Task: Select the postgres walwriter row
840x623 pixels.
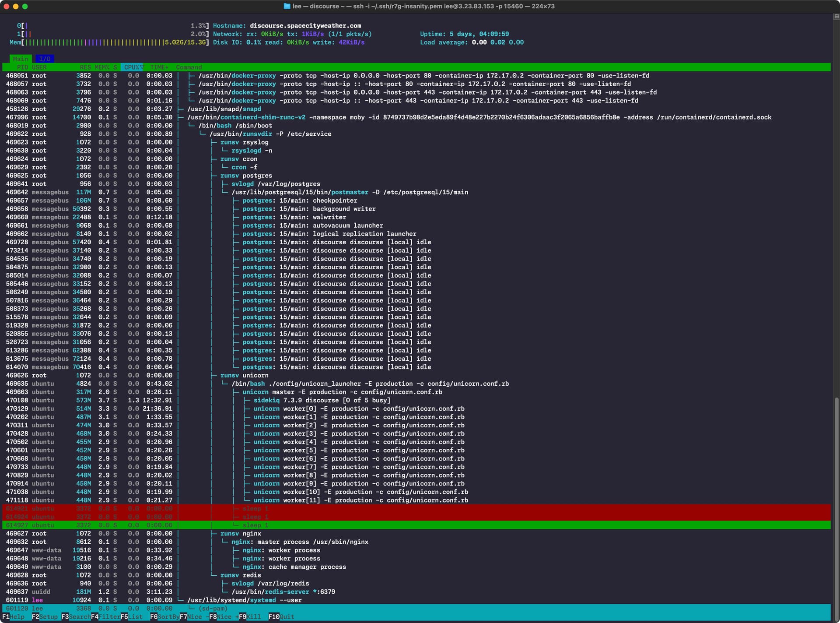Action: [x=416, y=217]
